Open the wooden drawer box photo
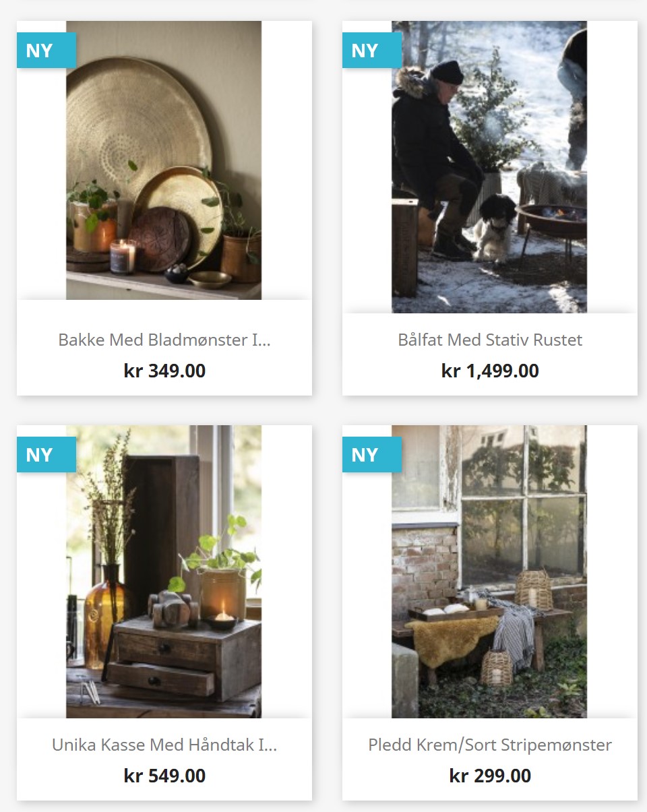Viewport: 647px width, 812px height. [x=164, y=571]
